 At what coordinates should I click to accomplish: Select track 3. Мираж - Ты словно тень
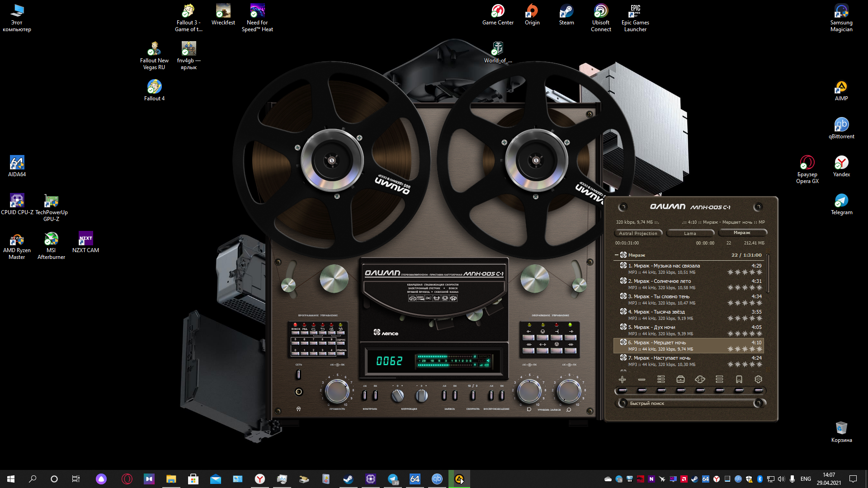pyautogui.click(x=689, y=300)
